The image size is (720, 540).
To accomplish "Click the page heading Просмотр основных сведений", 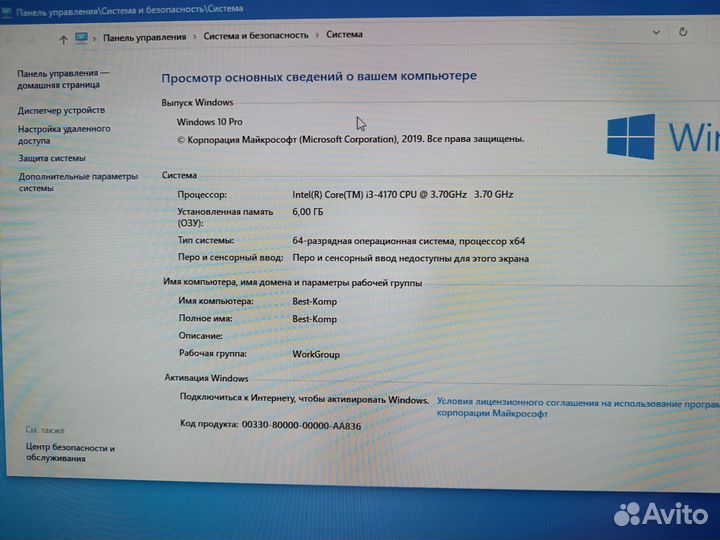I will 319,77.
